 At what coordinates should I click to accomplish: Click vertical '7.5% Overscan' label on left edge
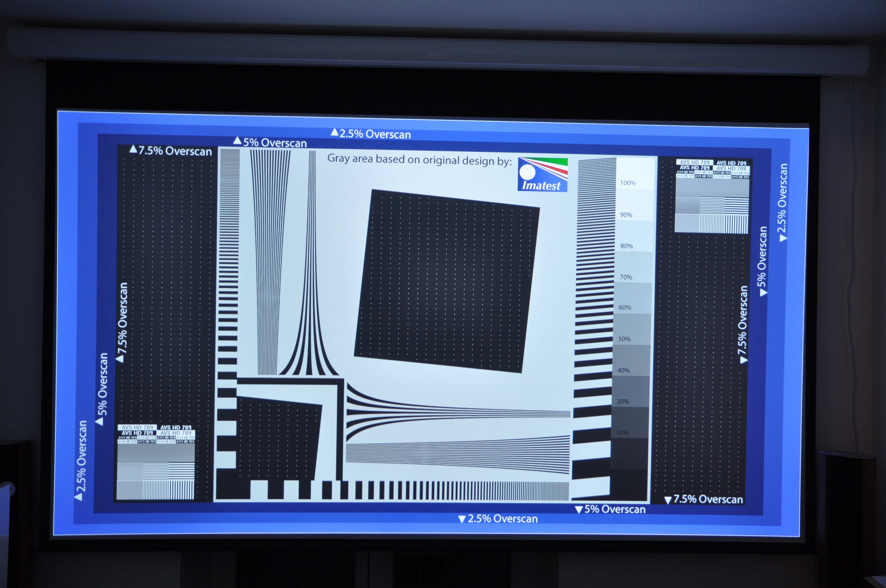122,322
